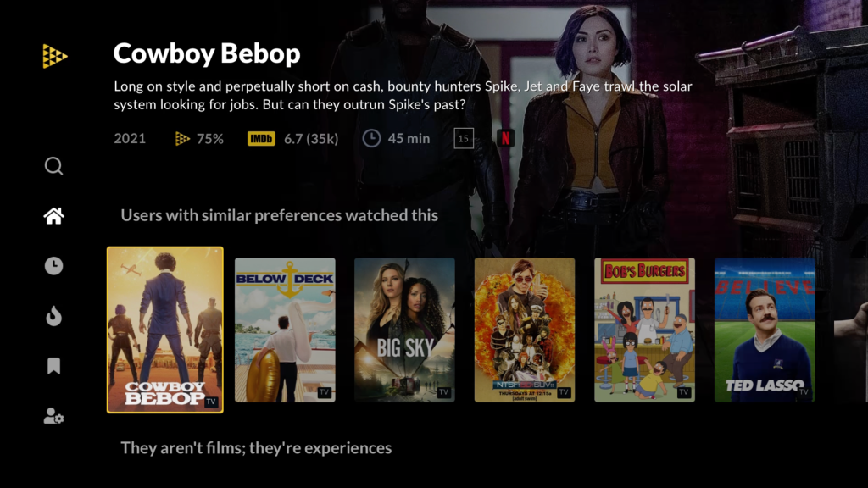The height and width of the screenshot is (488, 868).
Task: Open the bookmark watchlist icon
Action: coord(53,366)
